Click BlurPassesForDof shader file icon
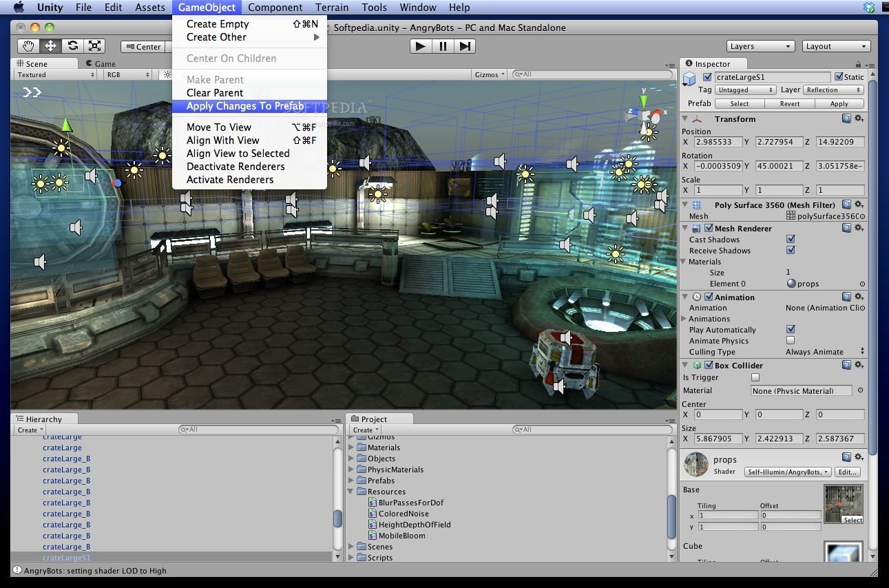 pos(373,503)
